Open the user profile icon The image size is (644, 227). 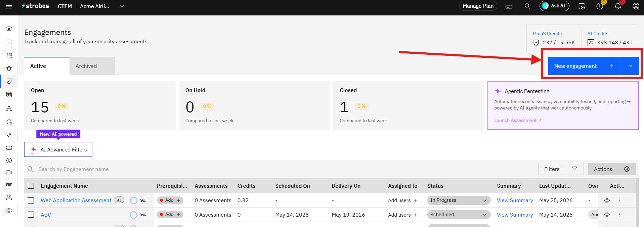(x=636, y=6)
